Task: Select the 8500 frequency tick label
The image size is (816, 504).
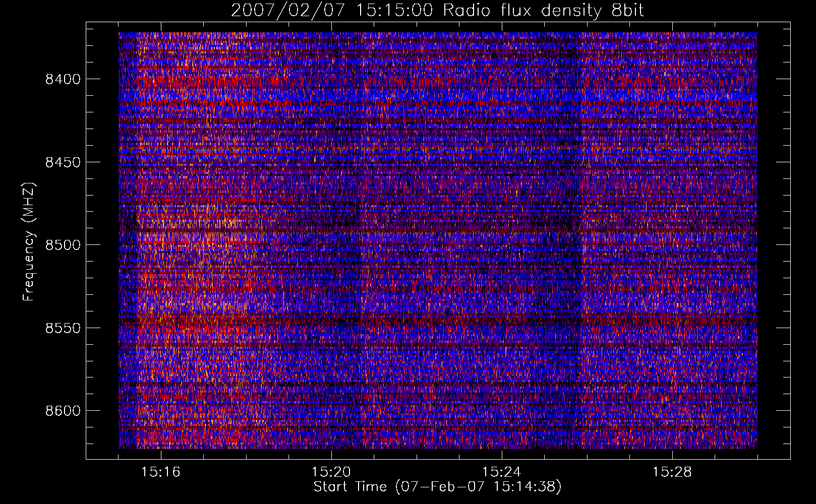Action: click(63, 245)
